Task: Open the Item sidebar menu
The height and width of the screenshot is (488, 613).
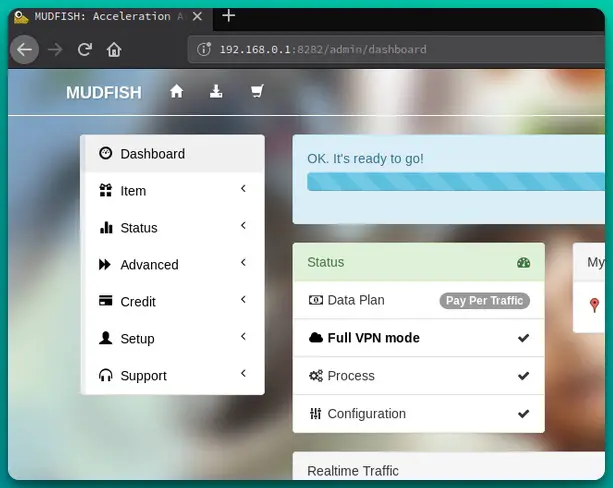Action: 172,191
